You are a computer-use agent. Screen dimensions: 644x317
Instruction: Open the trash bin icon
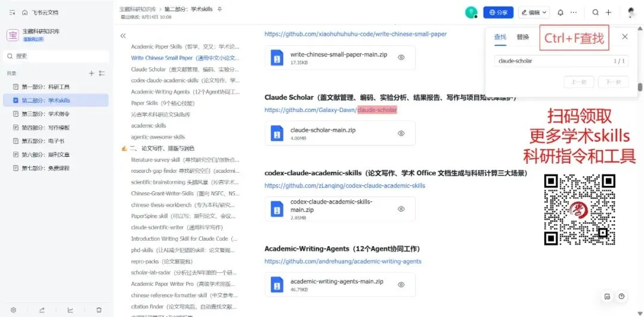click(x=99, y=310)
